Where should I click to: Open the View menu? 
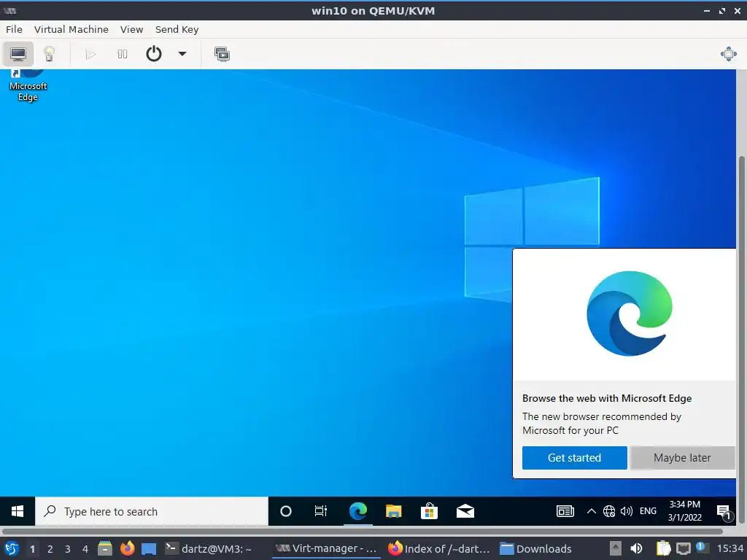pyautogui.click(x=131, y=29)
